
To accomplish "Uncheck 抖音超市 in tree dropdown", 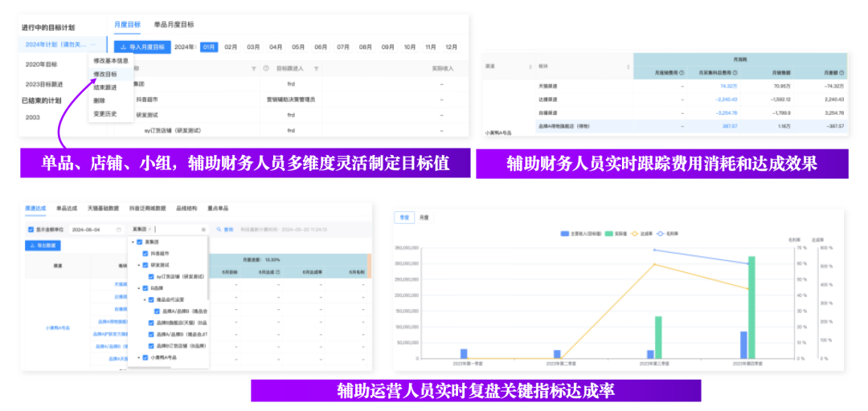I will (x=145, y=254).
